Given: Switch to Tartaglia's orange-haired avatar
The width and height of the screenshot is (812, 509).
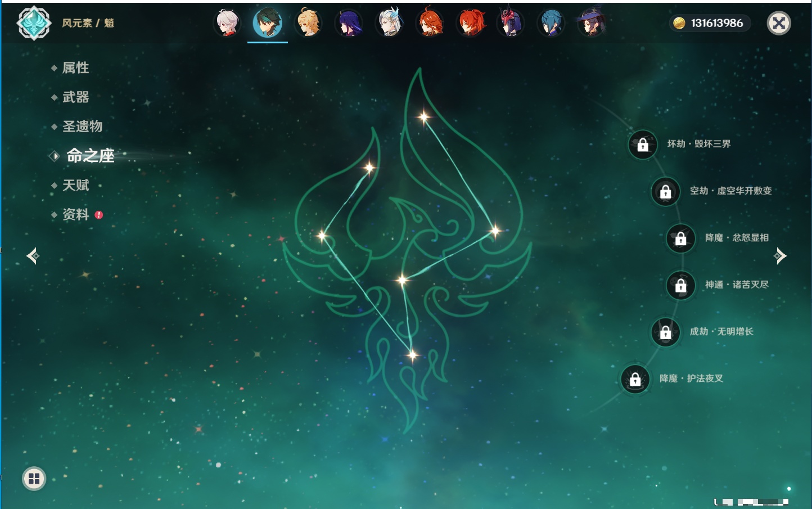Looking at the screenshot, I should (x=430, y=23).
